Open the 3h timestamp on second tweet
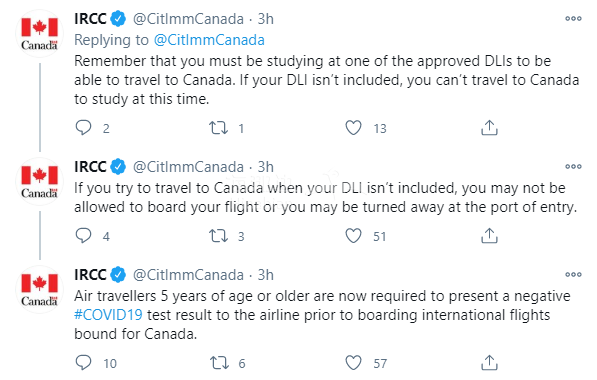Viewport: 597px width, 380px height. [x=266, y=167]
